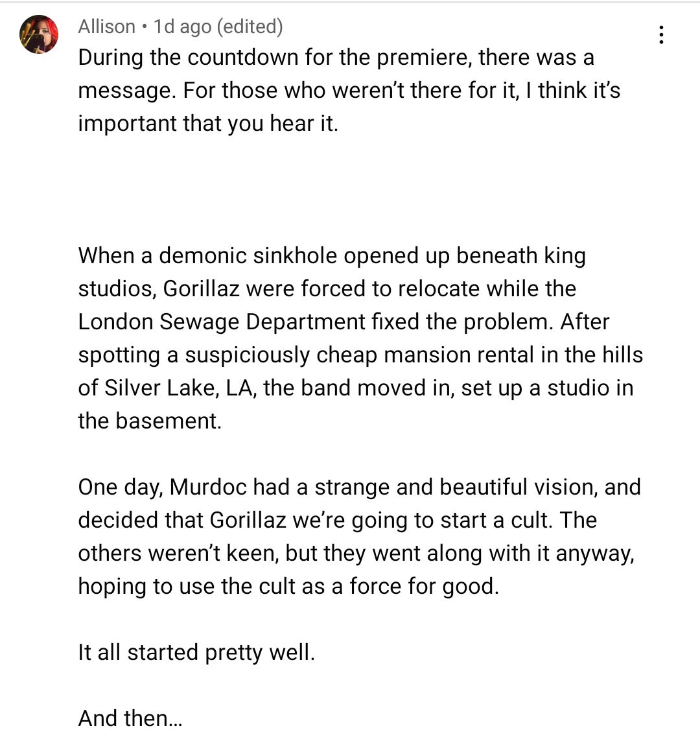Click the "1d ago" comment timestamp
700x752 pixels.
[x=182, y=27]
